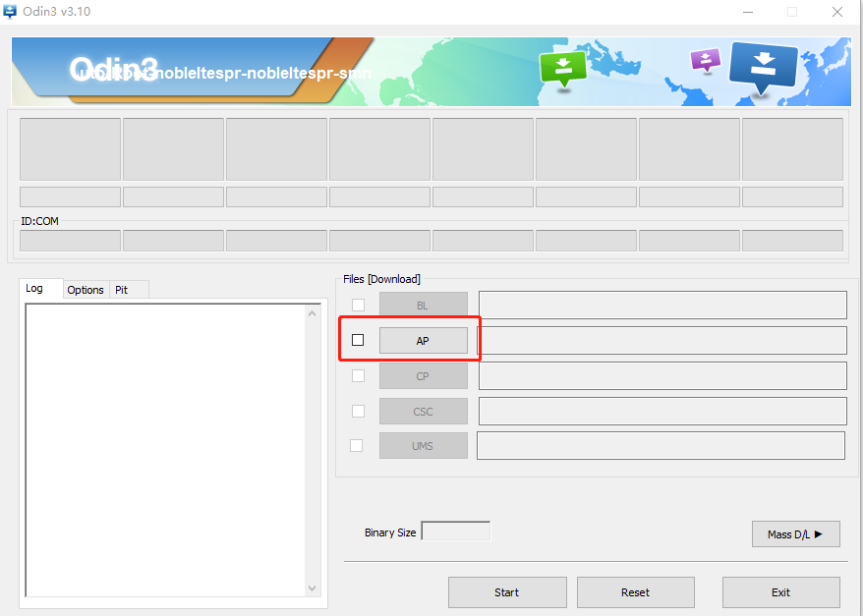Click the CSC file path field
The height and width of the screenshot is (616, 863).
[x=662, y=411]
